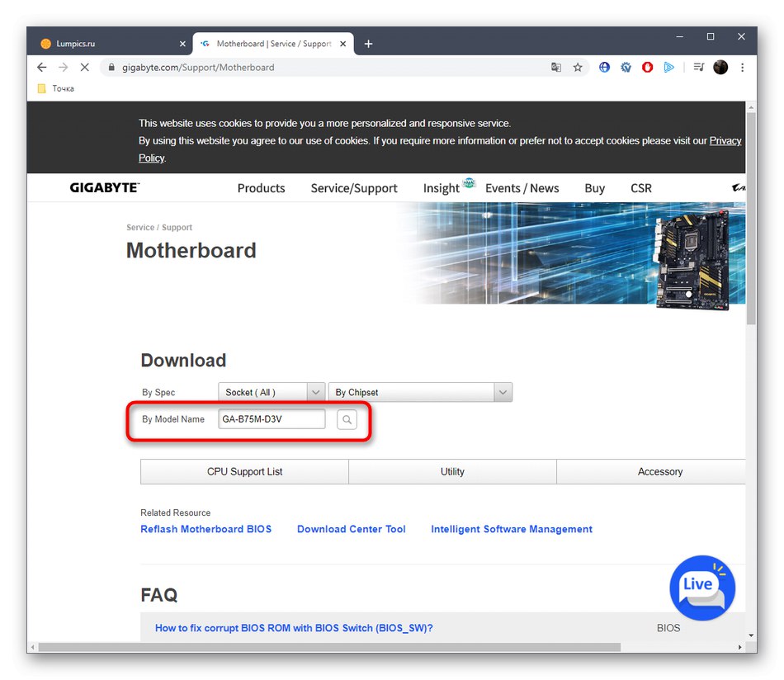This screenshot has width=784, height=680.
Task: Open the Products menu
Action: coord(261,188)
